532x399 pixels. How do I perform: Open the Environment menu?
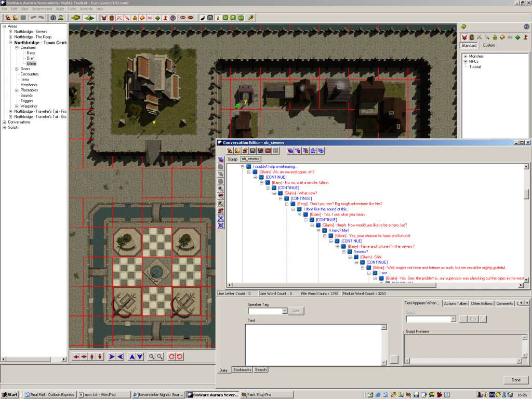42,9
